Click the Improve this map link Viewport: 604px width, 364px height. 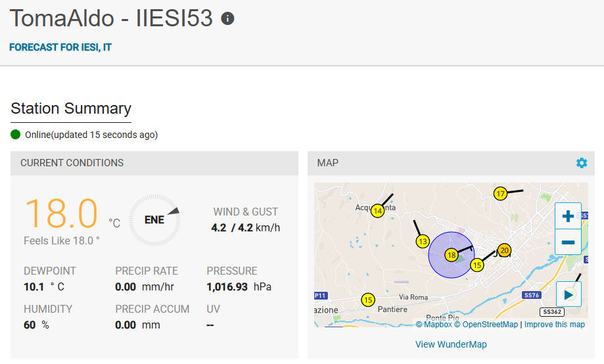pos(554,325)
